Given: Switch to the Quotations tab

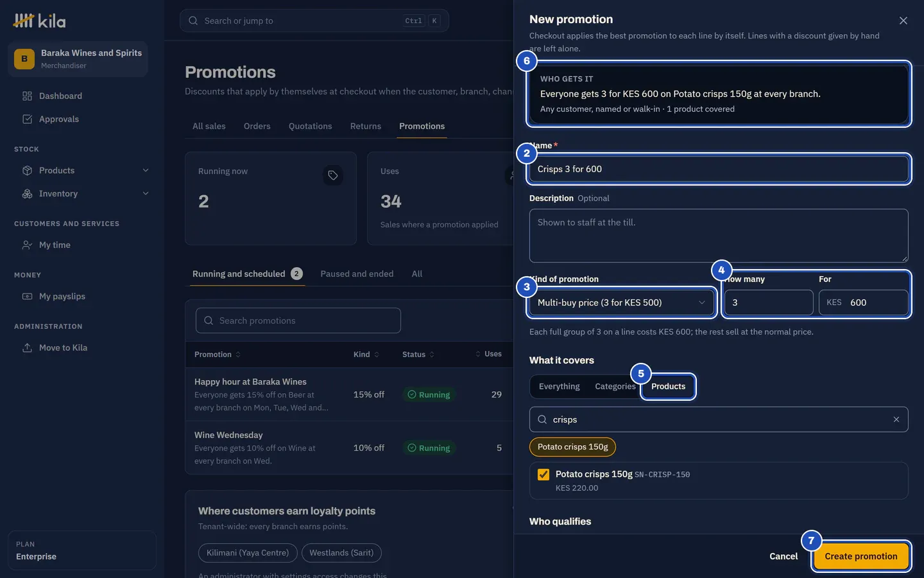Looking at the screenshot, I should tap(310, 126).
